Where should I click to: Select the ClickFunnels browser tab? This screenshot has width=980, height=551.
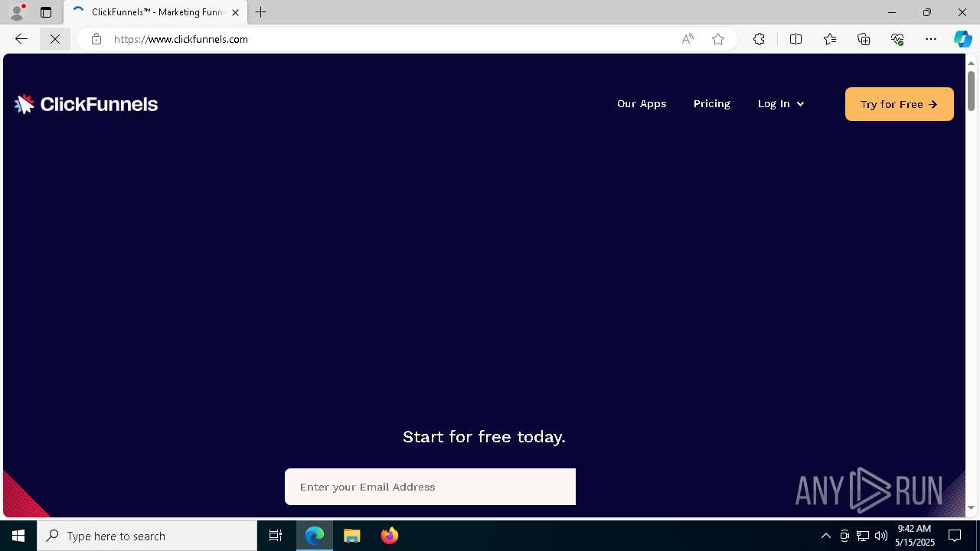click(156, 12)
